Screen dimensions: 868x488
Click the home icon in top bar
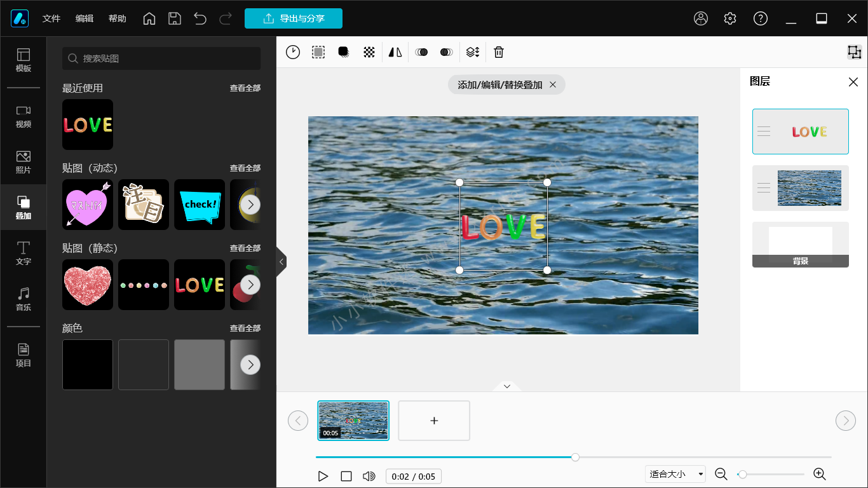point(149,18)
